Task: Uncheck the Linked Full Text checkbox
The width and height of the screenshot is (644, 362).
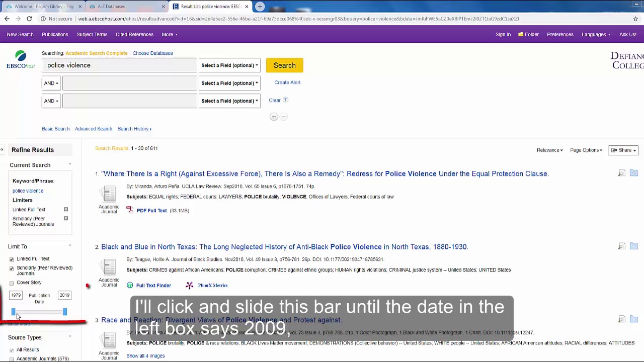Action: pyautogui.click(x=12, y=259)
